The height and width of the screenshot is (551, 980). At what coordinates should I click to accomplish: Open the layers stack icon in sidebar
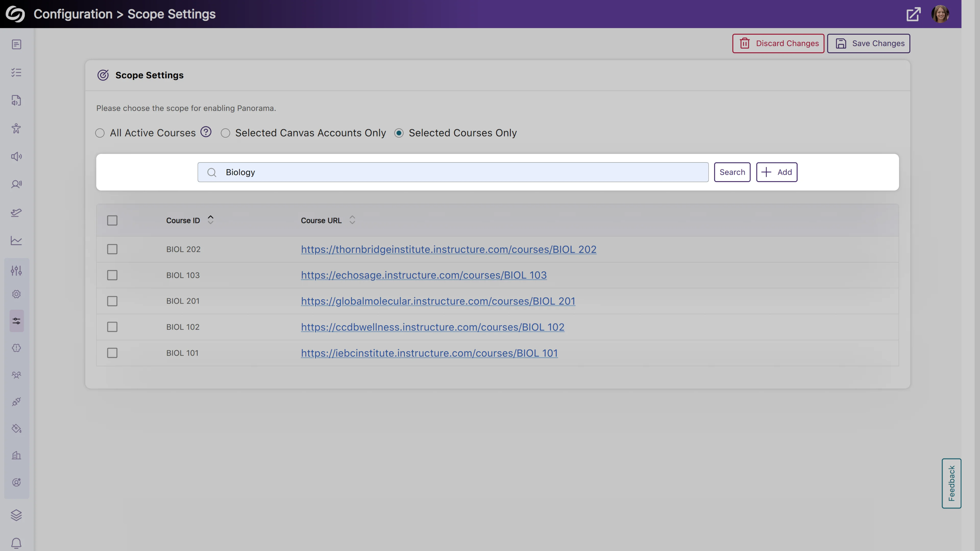(16, 515)
